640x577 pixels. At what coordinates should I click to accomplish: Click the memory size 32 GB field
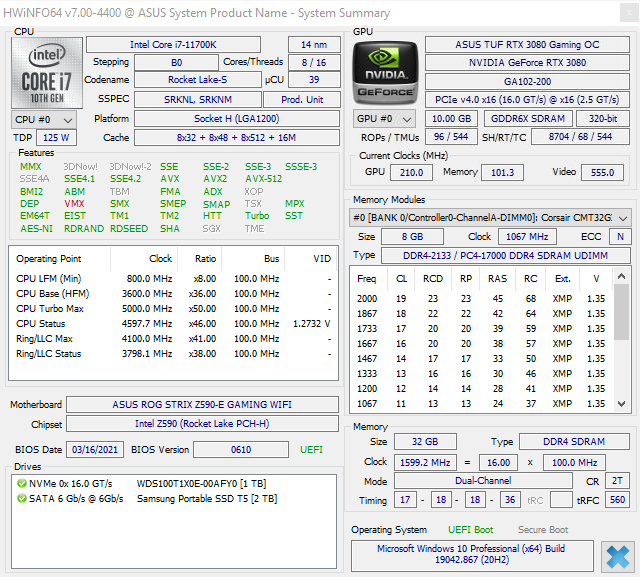[425, 442]
